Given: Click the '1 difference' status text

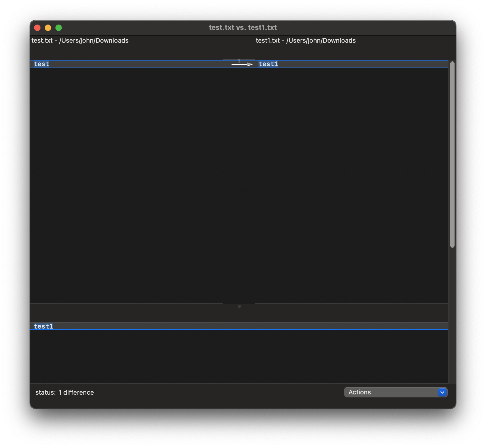Looking at the screenshot, I should (76, 393).
